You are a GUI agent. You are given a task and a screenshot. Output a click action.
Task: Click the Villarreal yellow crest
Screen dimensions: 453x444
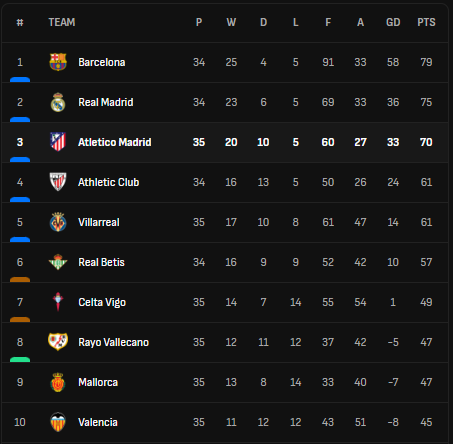tap(58, 222)
